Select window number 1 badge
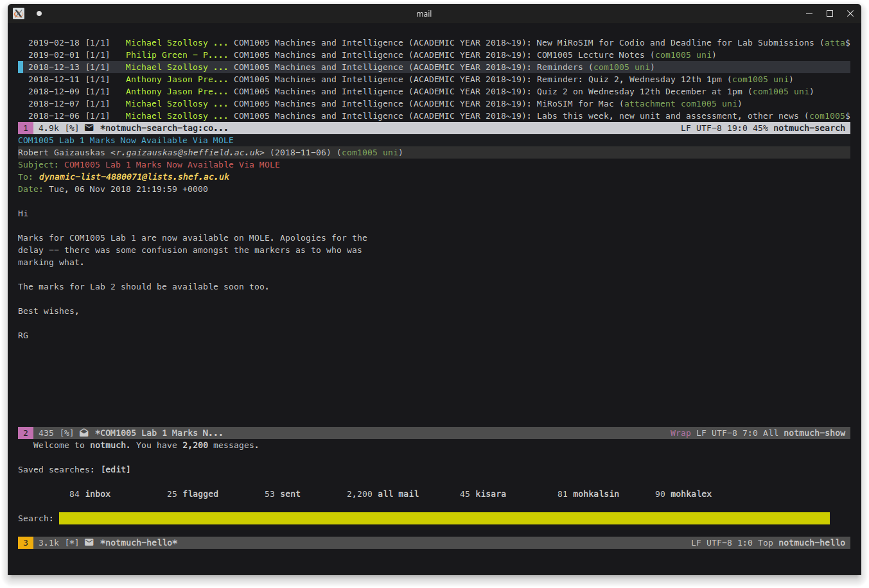869x588 pixels. click(x=26, y=128)
